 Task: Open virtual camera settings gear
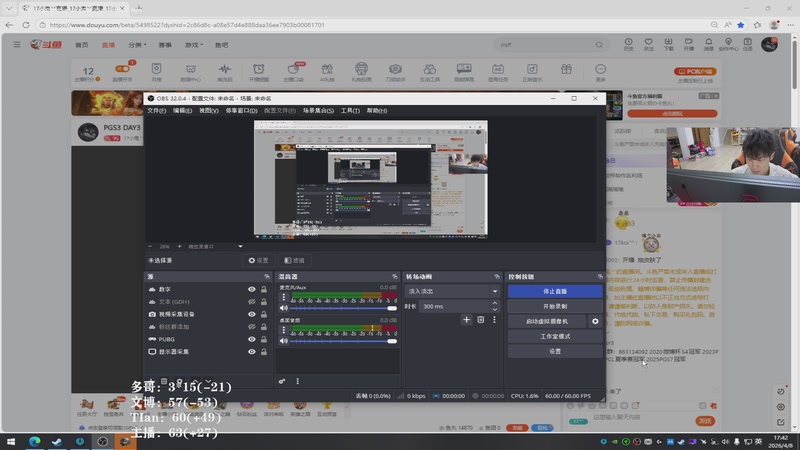(x=595, y=321)
